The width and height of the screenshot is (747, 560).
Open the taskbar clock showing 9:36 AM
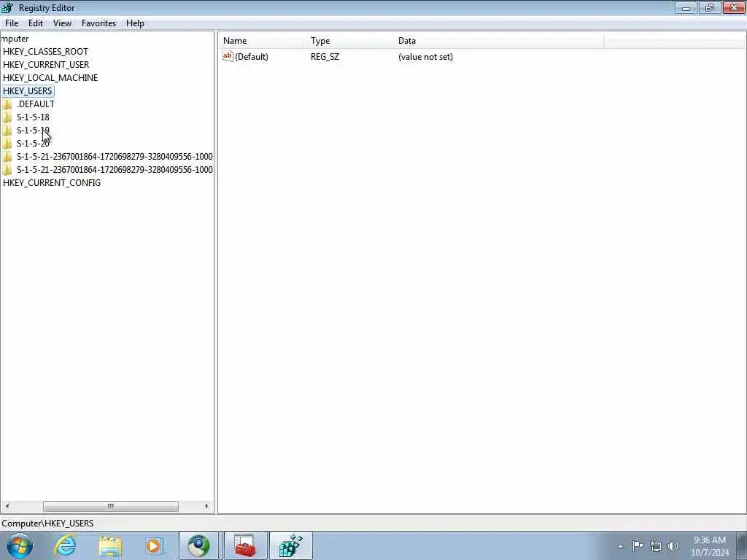click(x=709, y=546)
